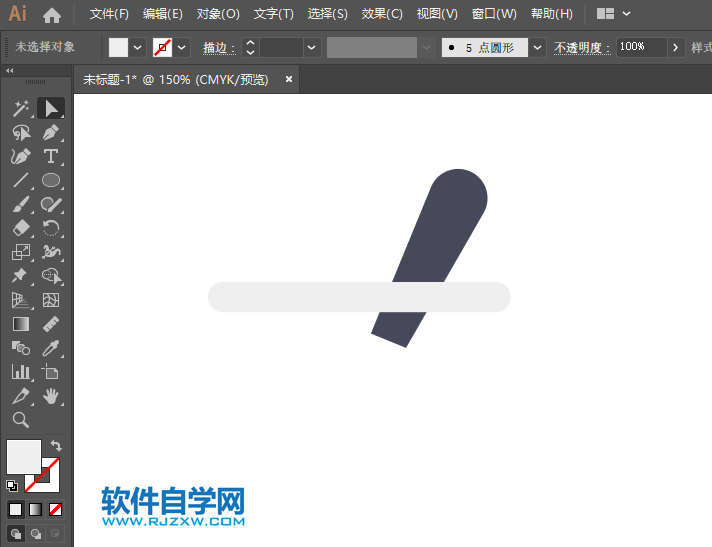Select the Measure tool
Image resolution: width=712 pixels, height=547 pixels.
pyautogui.click(x=51, y=324)
